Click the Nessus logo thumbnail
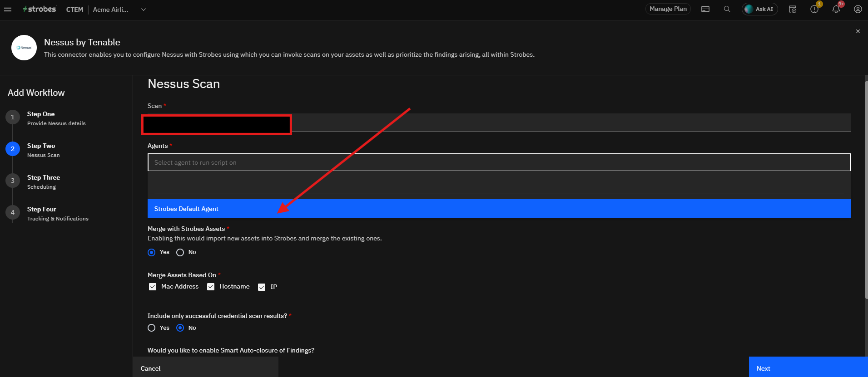This screenshot has width=868, height=377. tap(24, 48)
